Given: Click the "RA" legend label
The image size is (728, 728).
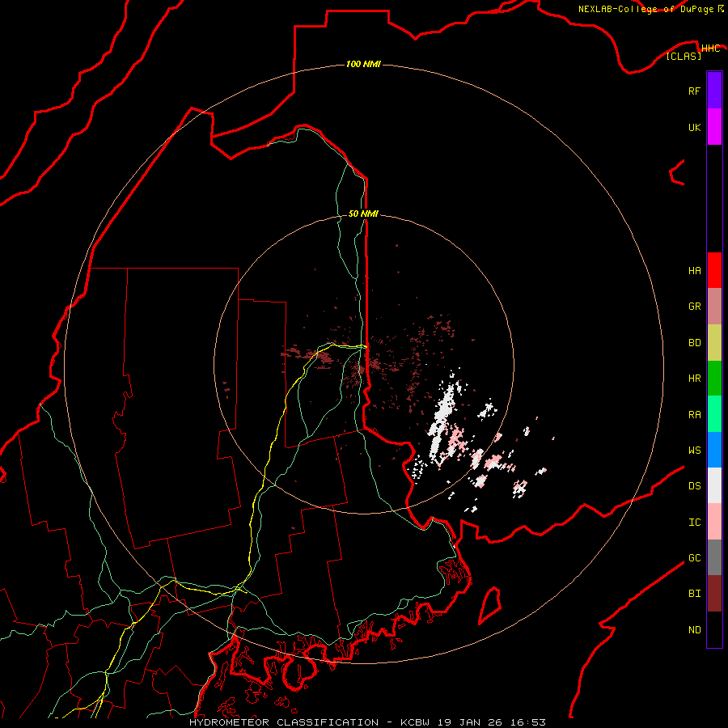Looking at the screenshot, I should (x=694, y=415).
